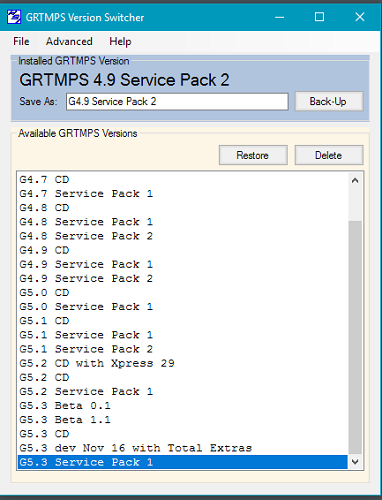
Task: Select G4.8 Service Pack 2 entry
Action: (183, 236)
